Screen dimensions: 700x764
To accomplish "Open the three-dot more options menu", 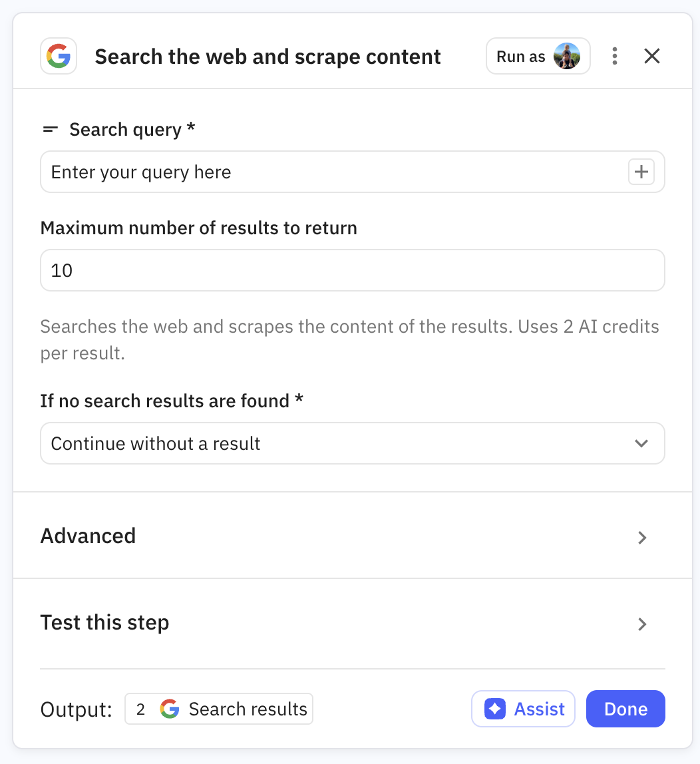I will point(615,57).
